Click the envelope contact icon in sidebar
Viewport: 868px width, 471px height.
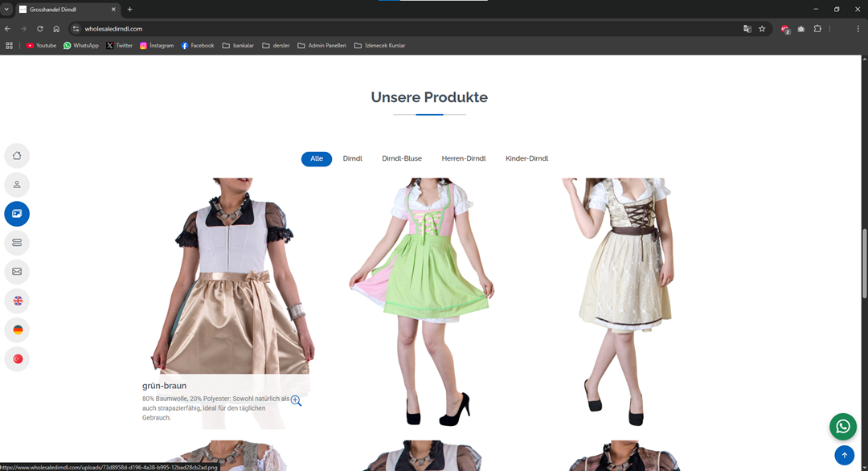(x=17, y=272)
